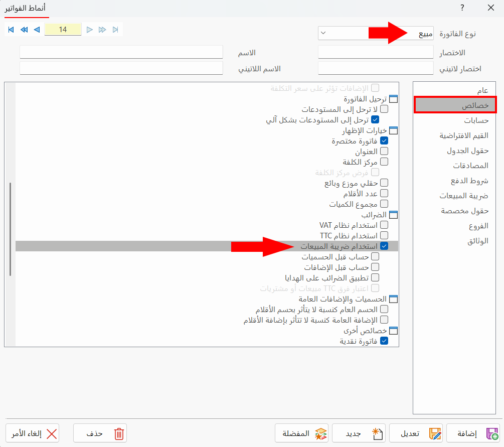
Task: Check حقلي موزع وبائع option
Action: click(384, 183)
